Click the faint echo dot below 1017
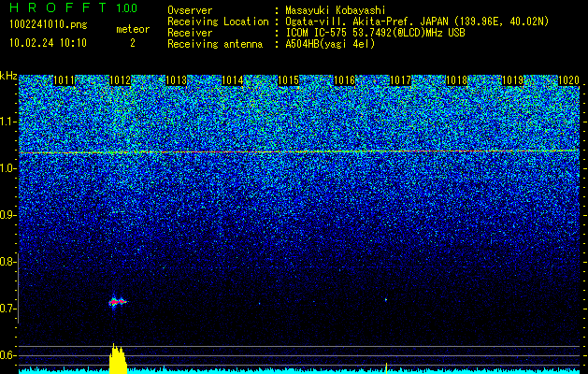 point(386,300)
